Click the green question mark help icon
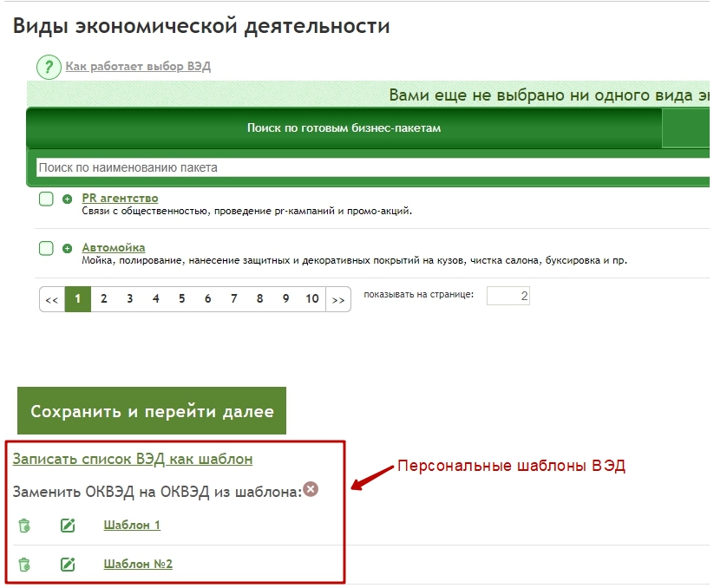The height and width of the screenshot is (588, 714). coord(49,68)
